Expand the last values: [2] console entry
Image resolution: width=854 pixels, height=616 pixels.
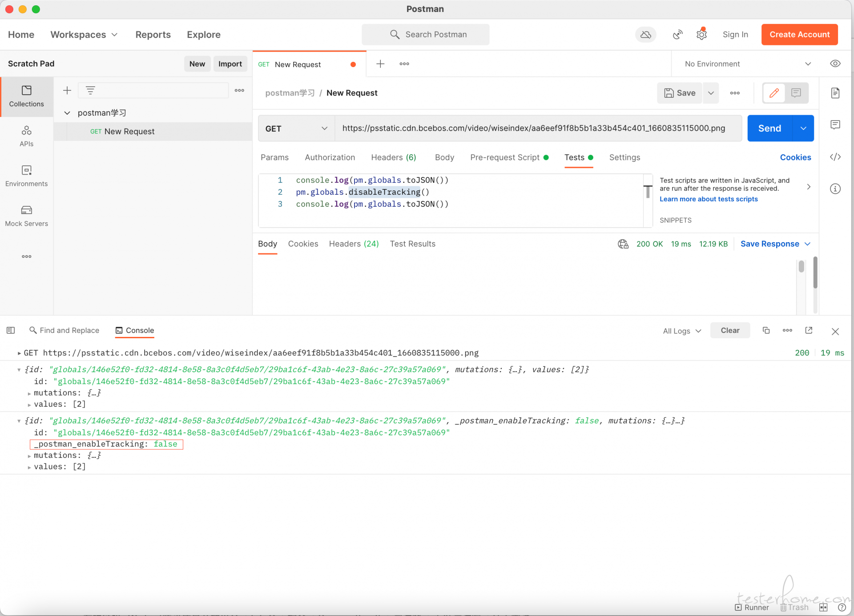tap(29, 467)
